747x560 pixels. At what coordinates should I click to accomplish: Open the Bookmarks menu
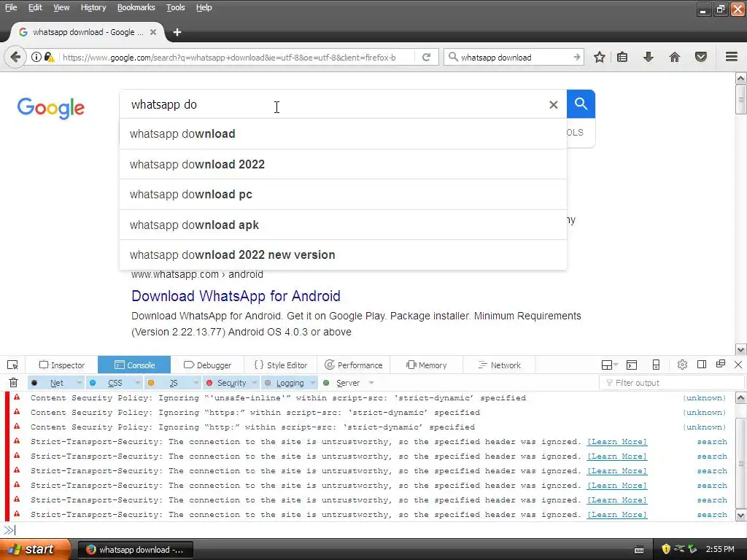136,7
